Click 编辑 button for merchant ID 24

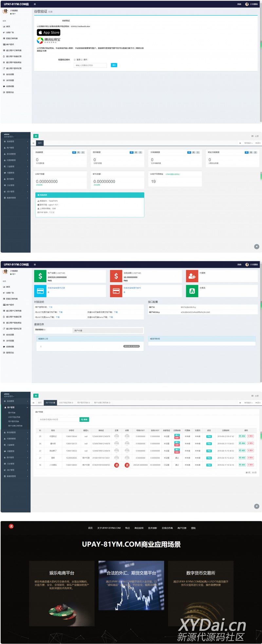click(x=242, y=443)
